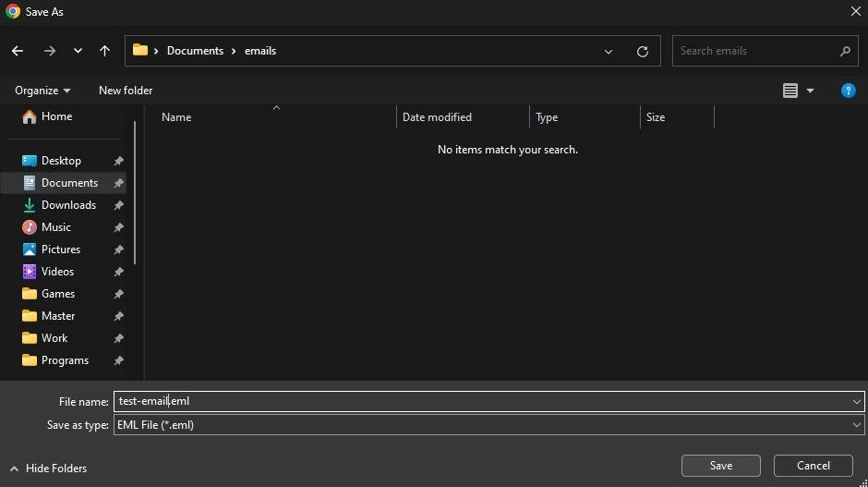
Task: Expand the address bar history dropdown
Action: point(609,51)
